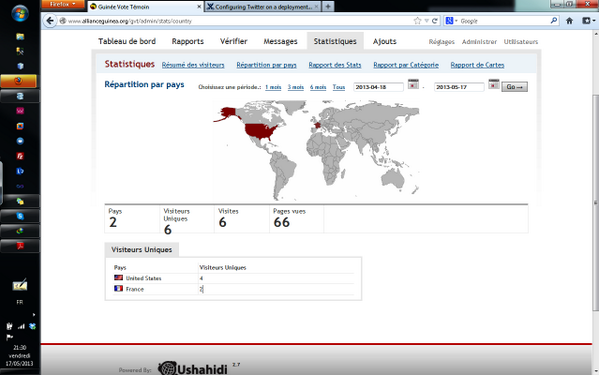
Task: Select the 3 mois period
Action: [295, 87]
